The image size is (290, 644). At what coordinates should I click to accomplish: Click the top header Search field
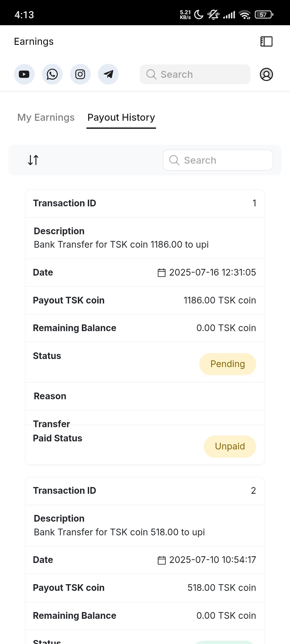(x=195, y=74)
